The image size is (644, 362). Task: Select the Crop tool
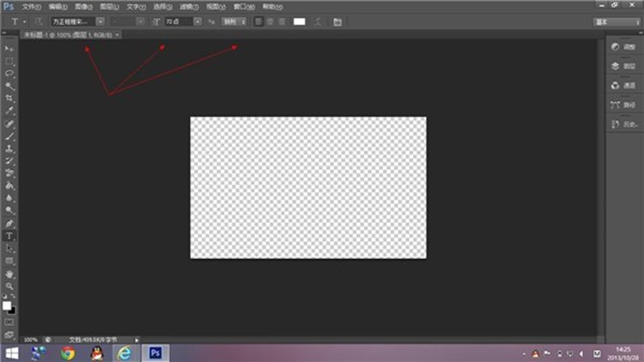pos(10,99)
